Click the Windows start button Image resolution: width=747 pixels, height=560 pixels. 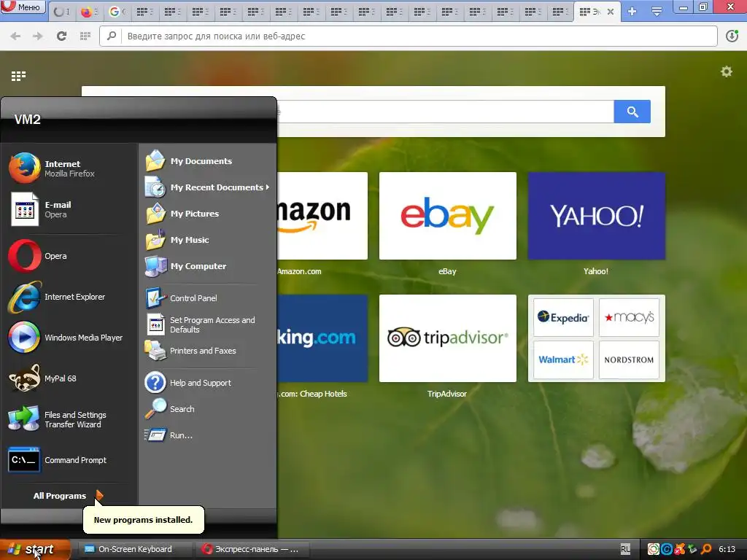[x=34, y=550]
